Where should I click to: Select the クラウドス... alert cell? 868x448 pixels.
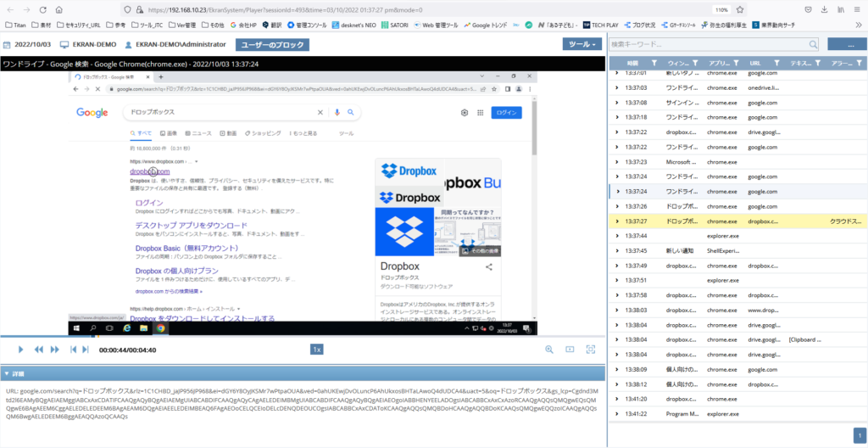point(845,221)
